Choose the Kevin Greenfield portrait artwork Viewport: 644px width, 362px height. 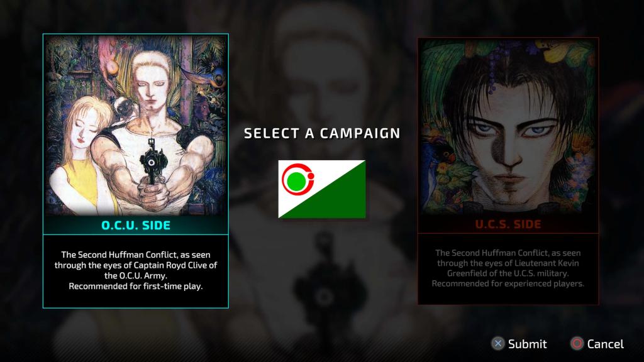tap(508, 126)
